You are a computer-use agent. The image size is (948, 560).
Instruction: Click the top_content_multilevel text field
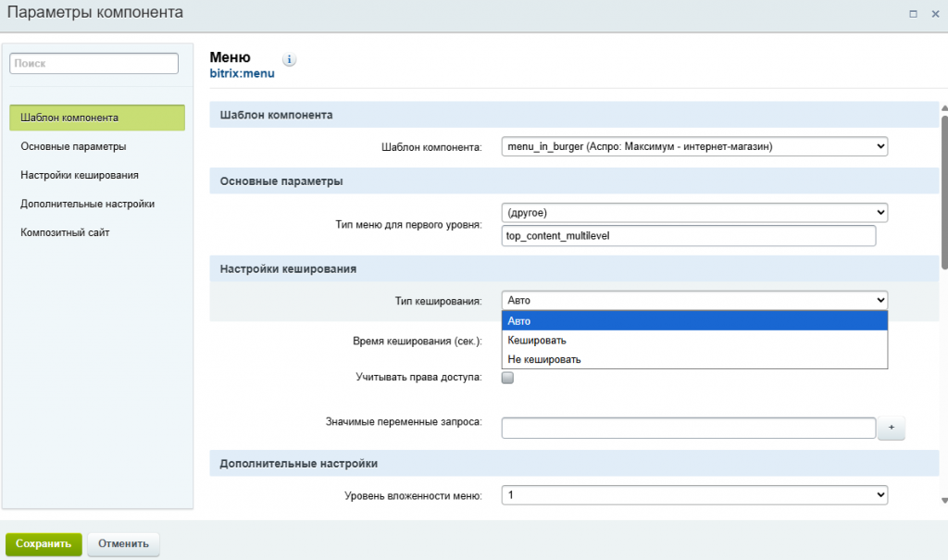click(687, 236)
